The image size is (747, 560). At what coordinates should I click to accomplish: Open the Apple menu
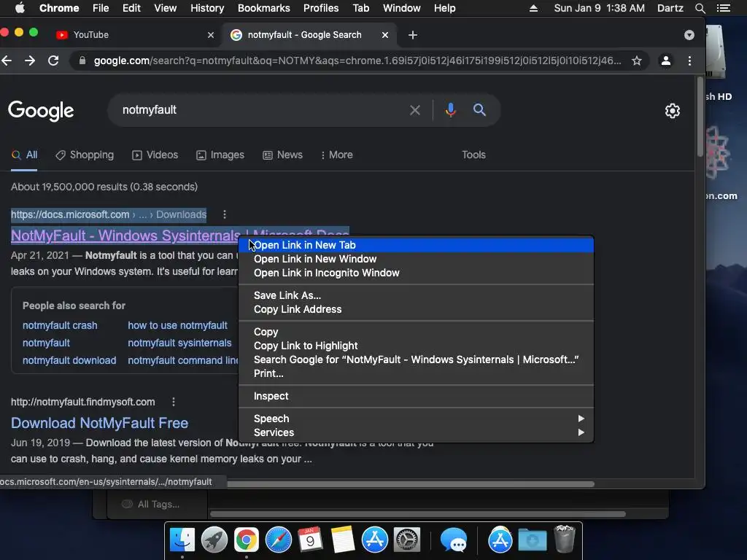20,8
